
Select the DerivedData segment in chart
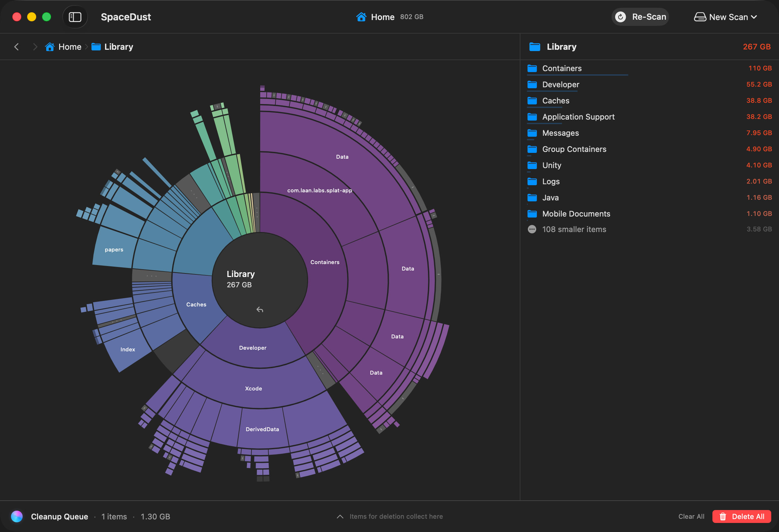pyautogui.click(x=263, y=429)
